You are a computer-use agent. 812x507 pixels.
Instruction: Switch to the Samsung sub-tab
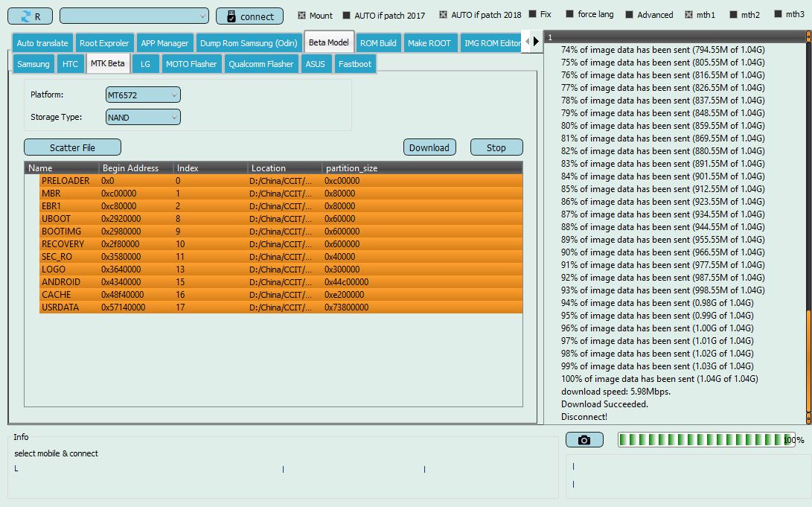(33, 64)
